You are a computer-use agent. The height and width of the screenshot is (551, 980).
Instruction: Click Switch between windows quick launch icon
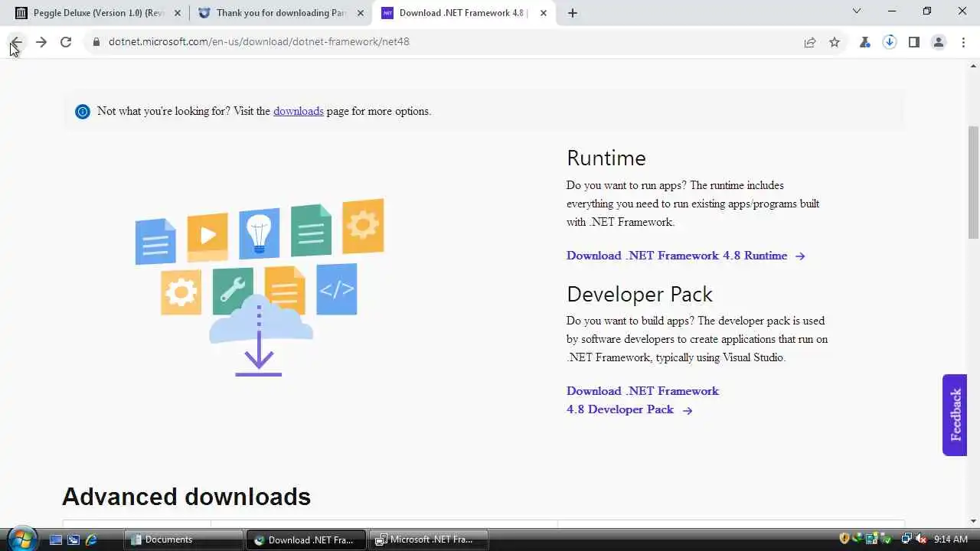pyautogui.click(x=73, y=540)
